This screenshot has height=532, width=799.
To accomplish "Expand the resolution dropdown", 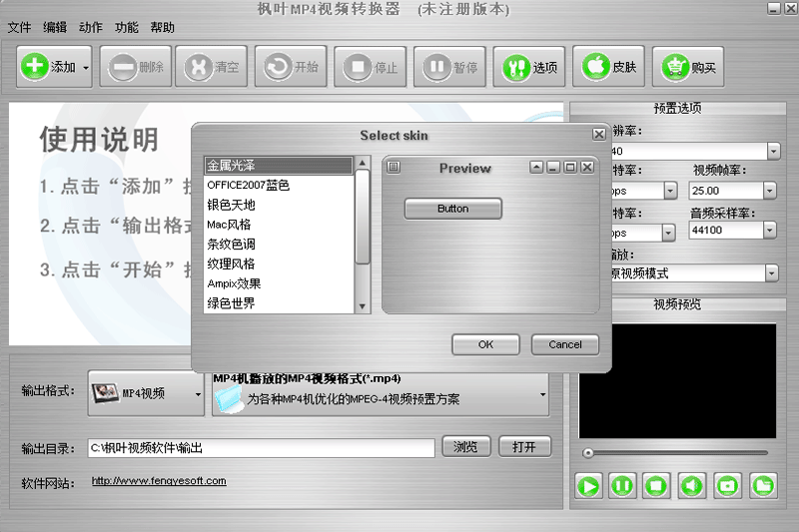I will (x=773, y=151).
